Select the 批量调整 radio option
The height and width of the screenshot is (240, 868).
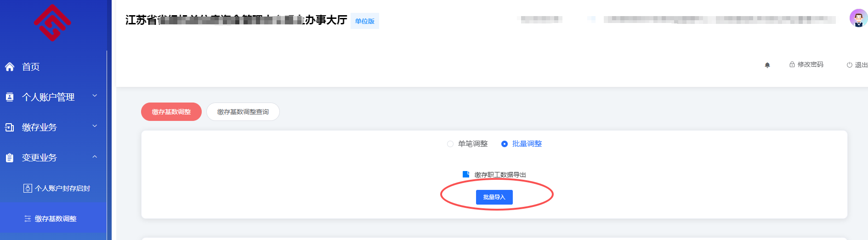[x=505, y=144]
